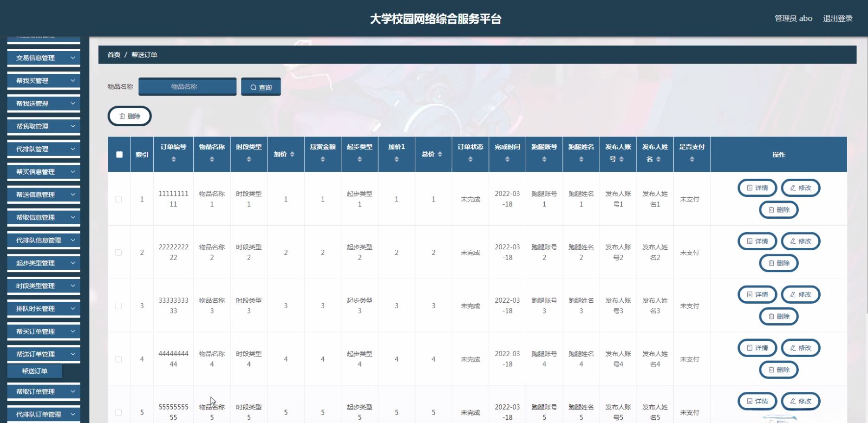Sort by 订单状态 with its sort arrows
The height and width of the screenshot is (423, 868).
click(x=470, y=158)
